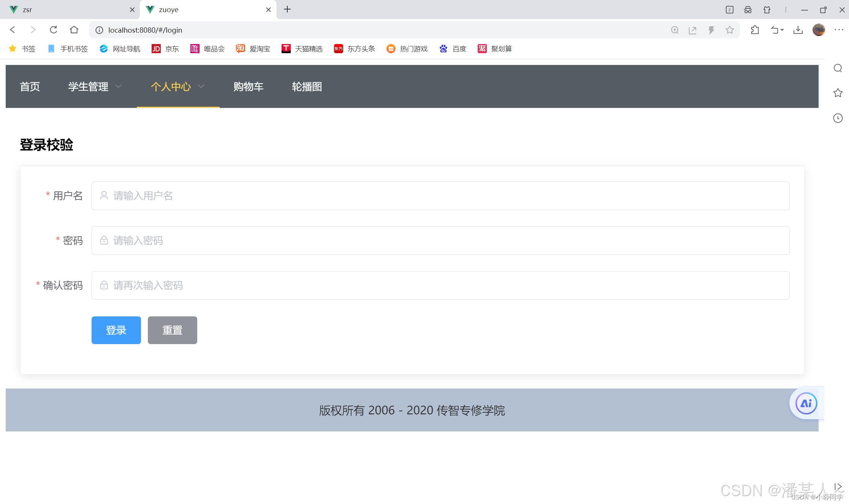
Task: Open the 学生管理 dropdown menu
Action: (x=94, y=87)
